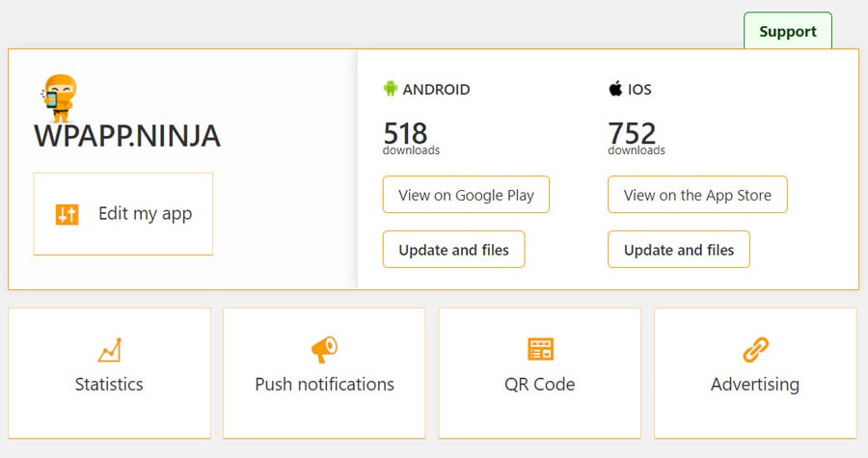Click the QR Code icon
The height and width of the screenshot is (458, 868).
click(x=540, y=349)
